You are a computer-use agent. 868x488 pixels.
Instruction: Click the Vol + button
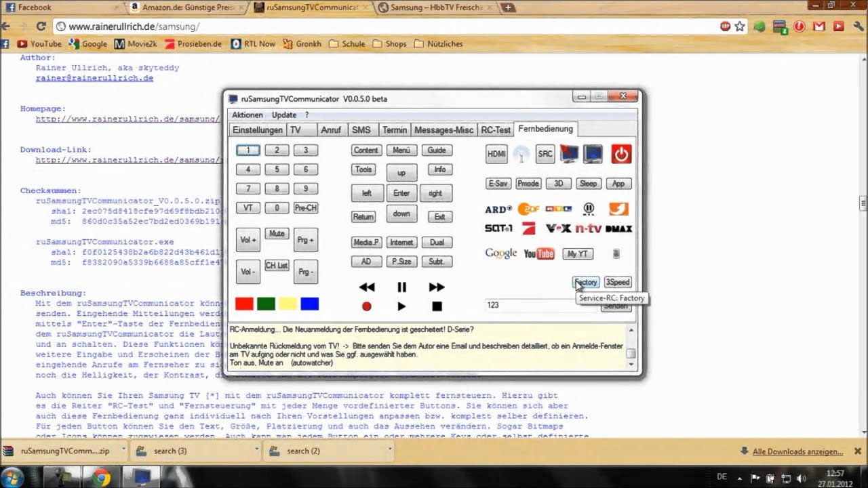248,240
